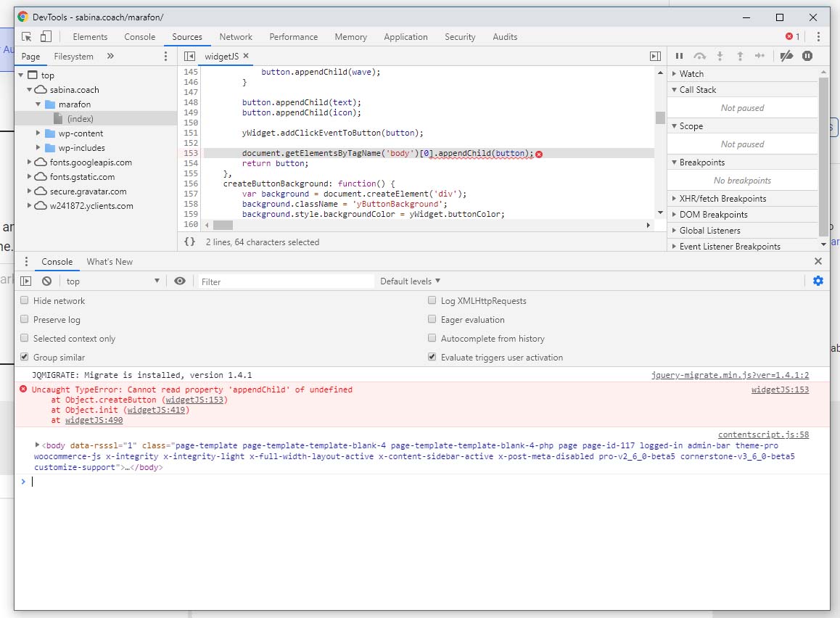Enable the Preserve log checkbox
This screenshot has height=618, width=840.
coord(25,320)
